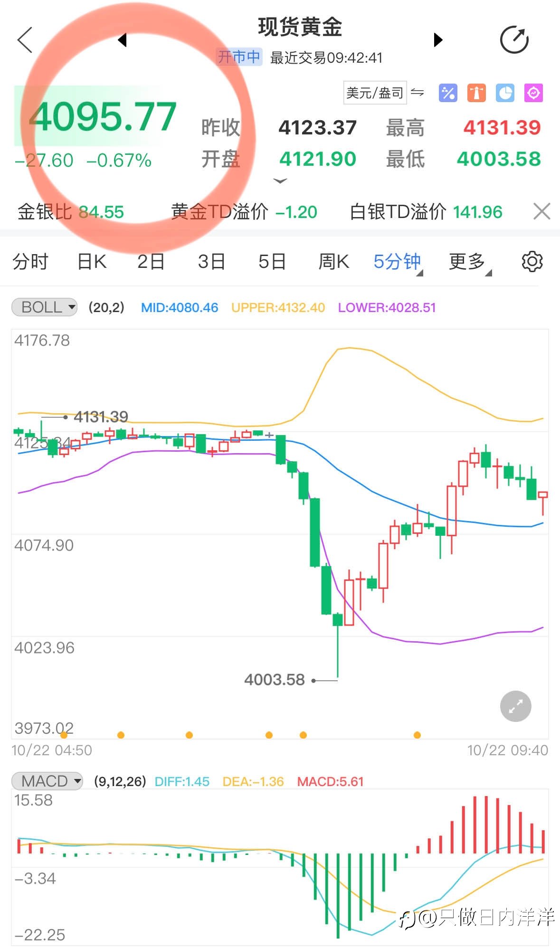Open the purple target chart icon
Screen dimensions: 560x949
point(533,93)
